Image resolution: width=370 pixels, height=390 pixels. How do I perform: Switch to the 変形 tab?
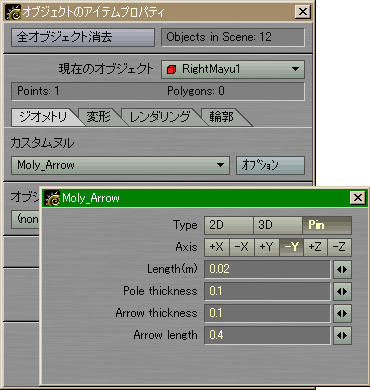point(99,117)
